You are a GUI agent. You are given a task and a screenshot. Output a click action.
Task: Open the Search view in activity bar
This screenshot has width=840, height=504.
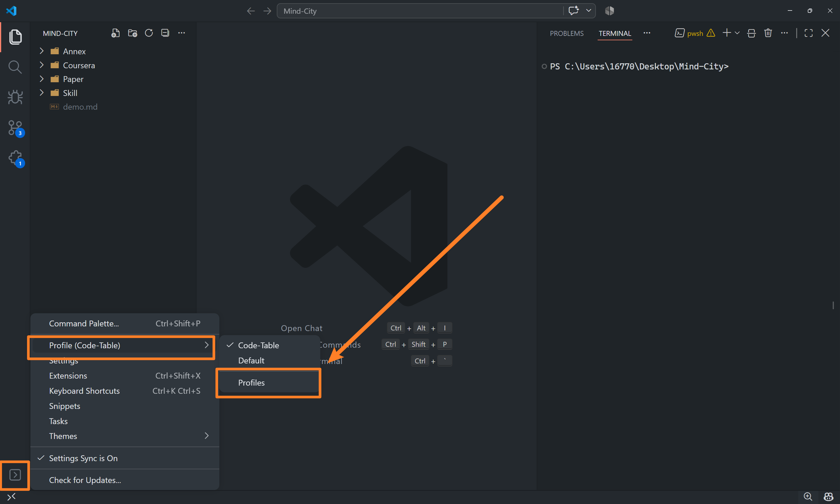pos(15,67)
